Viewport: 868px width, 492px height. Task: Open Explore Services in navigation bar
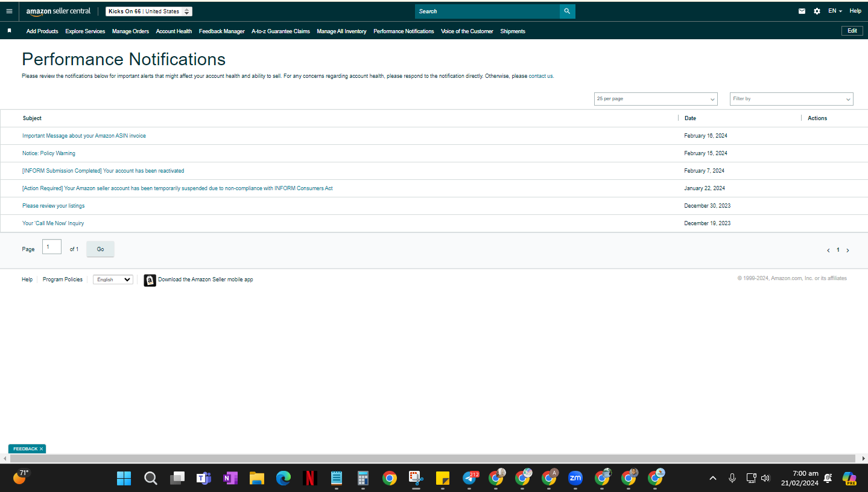pyautogui.click(x=85, y=31)
